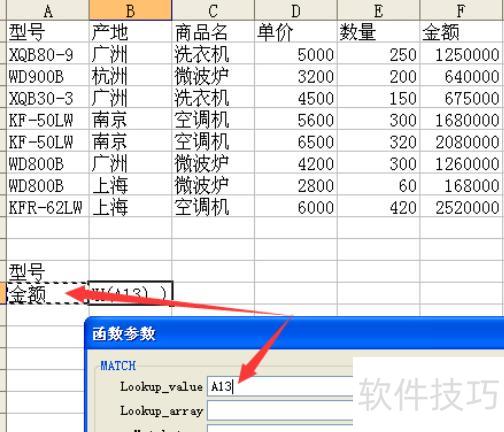
Task: Select the unit price 4200 cell
Action: 296,163
